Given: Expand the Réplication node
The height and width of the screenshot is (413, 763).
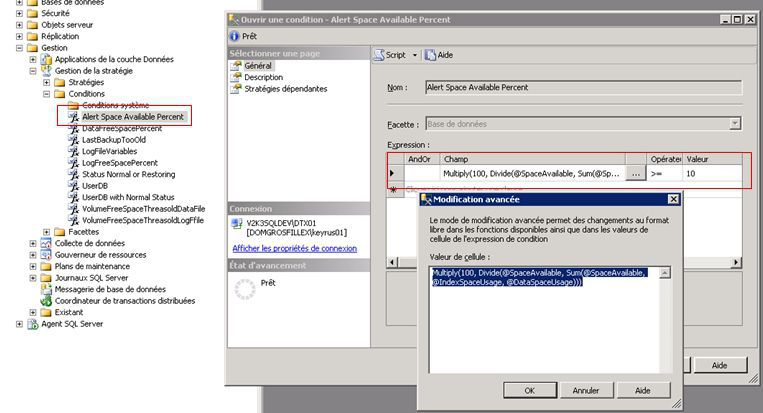Looking at the screenshot, I should pos(19,36).
